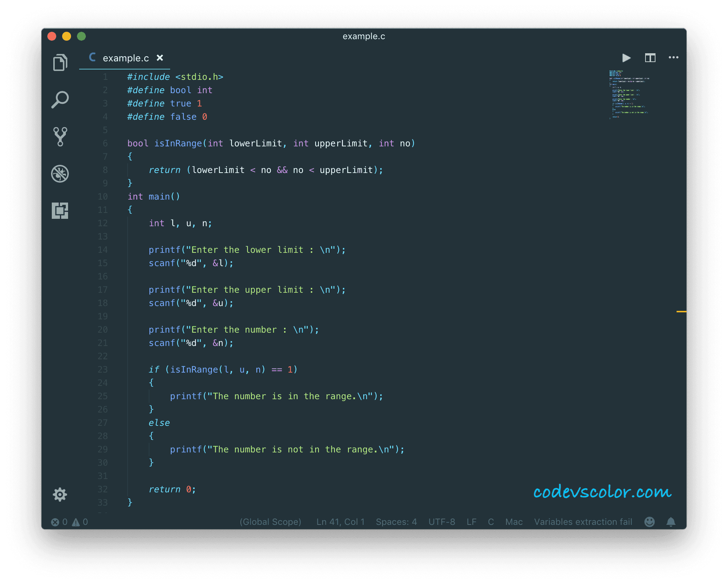Change LF end-of-line sequence

click(x=471, y=522)
